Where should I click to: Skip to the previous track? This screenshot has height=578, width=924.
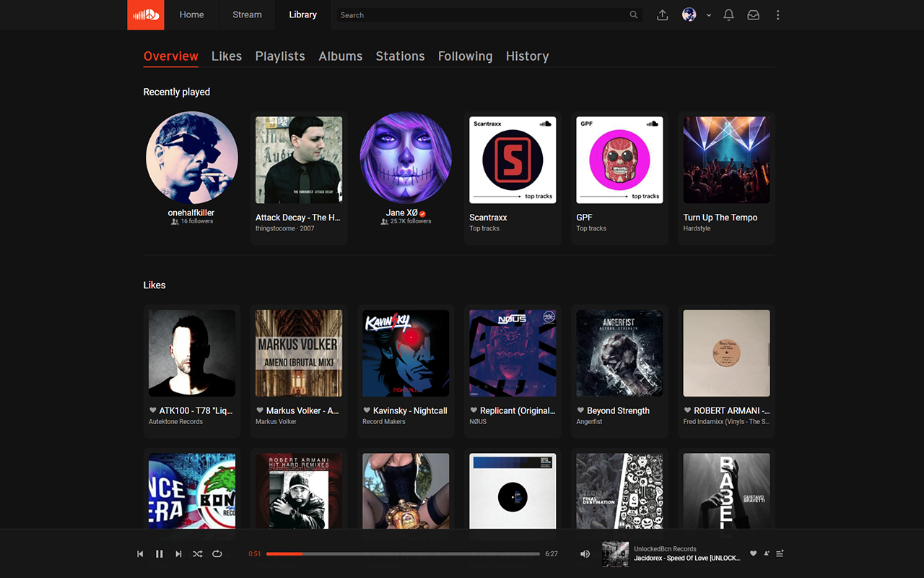tap(140, 554)
